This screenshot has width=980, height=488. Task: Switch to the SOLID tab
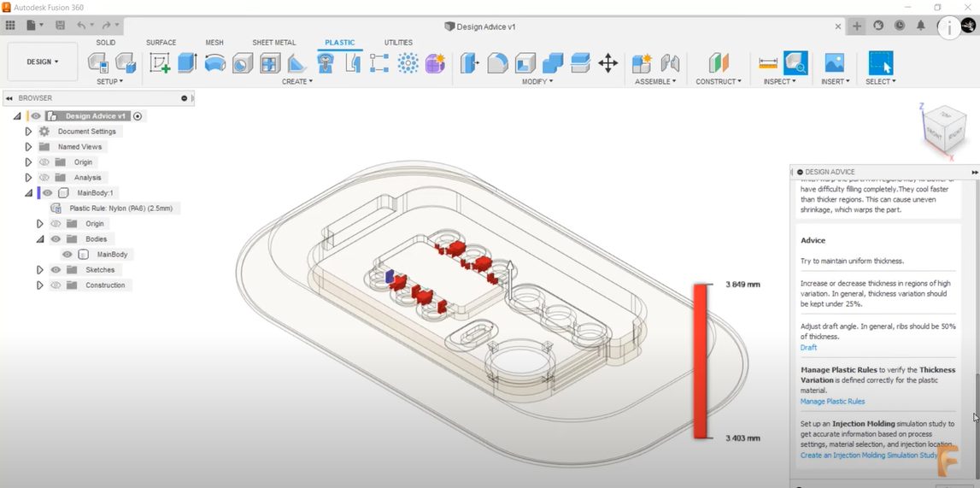(x=106, y=43)
